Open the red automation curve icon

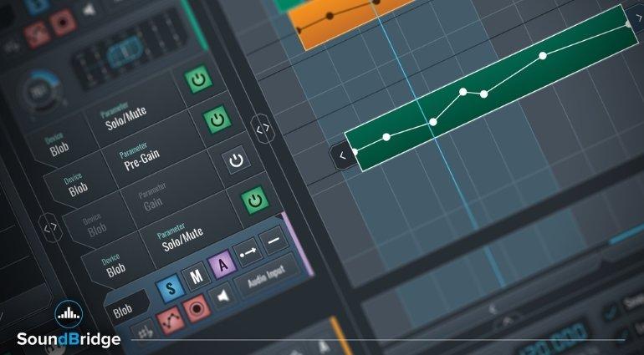coord(171,321)
